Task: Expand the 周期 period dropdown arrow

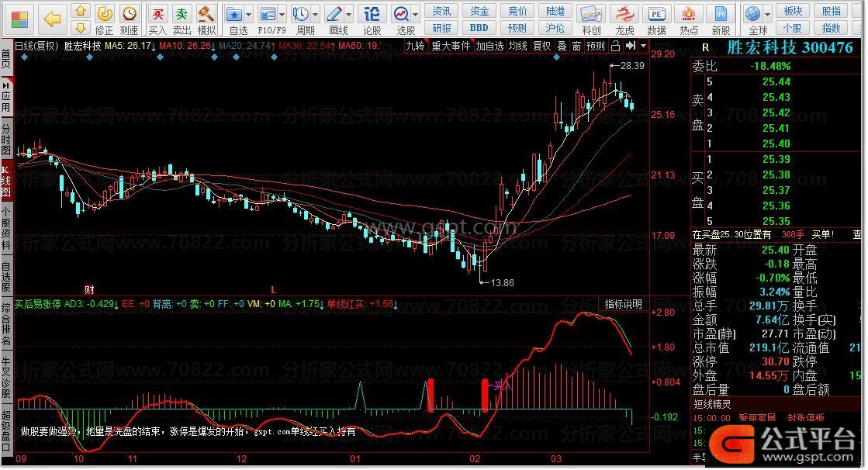Action: point(316,15)
